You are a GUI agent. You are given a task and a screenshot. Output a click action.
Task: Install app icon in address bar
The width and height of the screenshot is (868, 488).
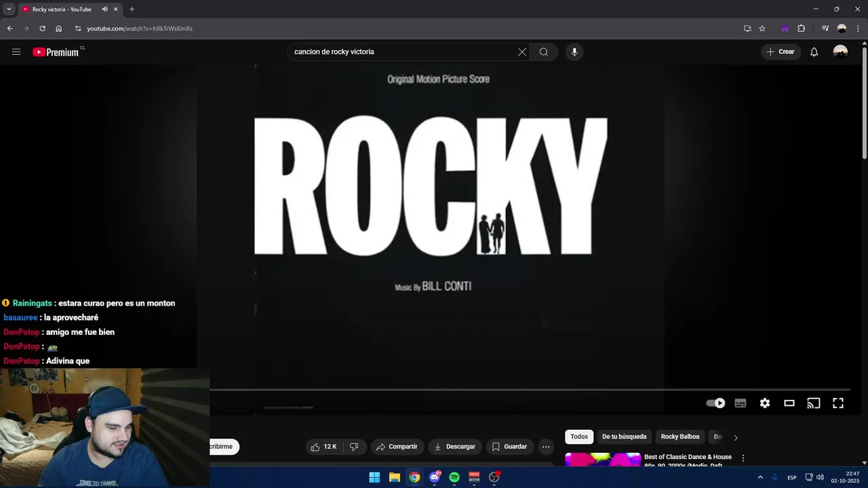747,28
